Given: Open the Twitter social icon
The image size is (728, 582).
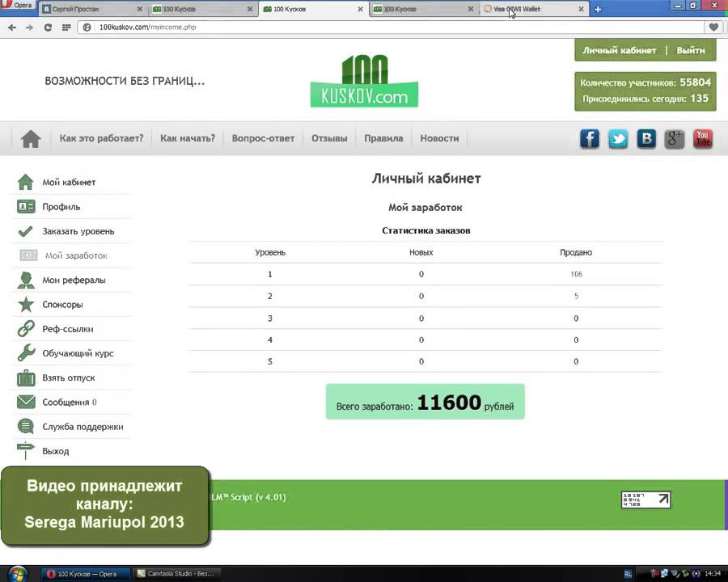Looking at the screenshot, I should 618,139.
